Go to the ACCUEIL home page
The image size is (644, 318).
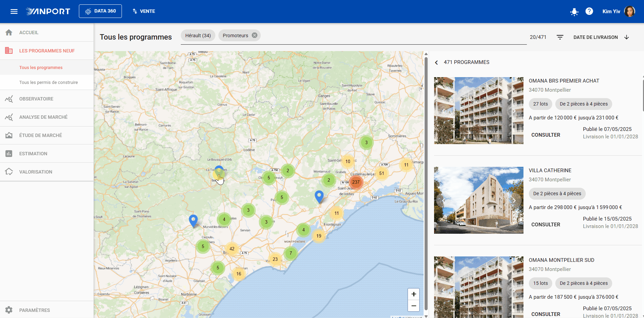pos(47,32)
